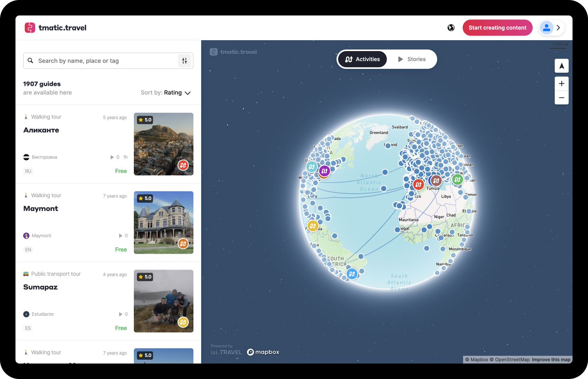Reset map bearing with compass arrow
The image size is (588, 379).
click(x=561, y=66)
